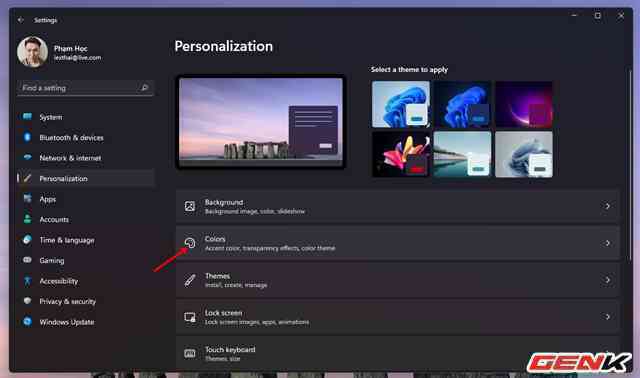Open Windows Update page
Screen dimensions: 640x378
[x=86, y=322]
